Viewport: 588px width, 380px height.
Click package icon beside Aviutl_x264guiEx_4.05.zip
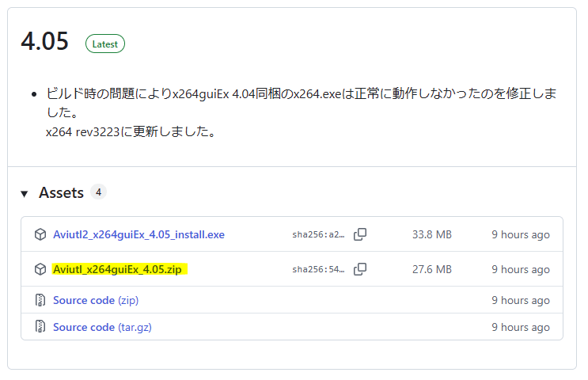click(40, 269)
